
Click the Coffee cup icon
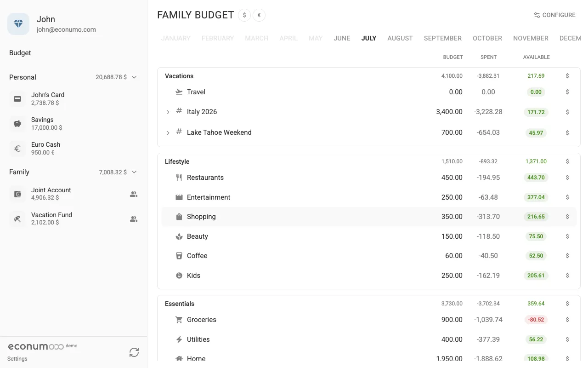[179, 256]
